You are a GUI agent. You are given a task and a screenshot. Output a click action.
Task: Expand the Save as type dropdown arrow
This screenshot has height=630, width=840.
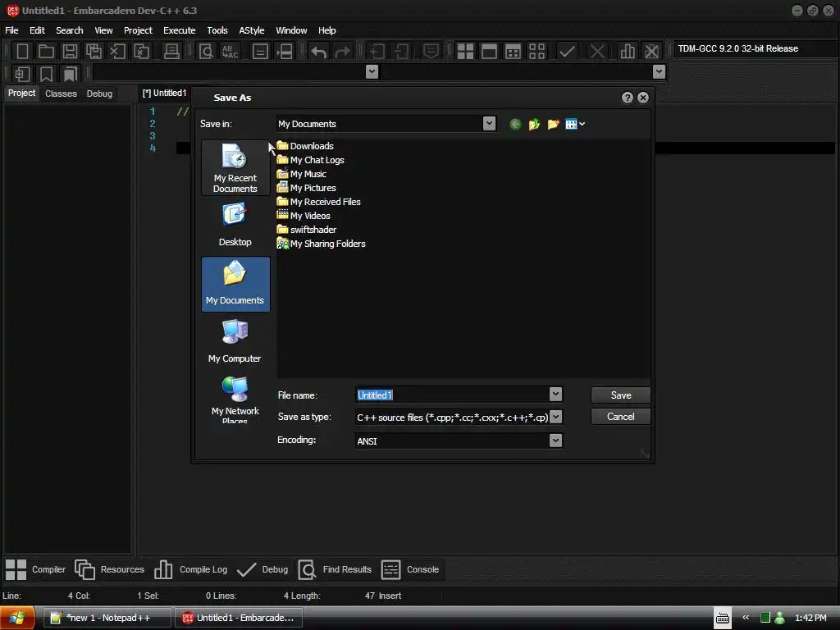pos(555,417)
